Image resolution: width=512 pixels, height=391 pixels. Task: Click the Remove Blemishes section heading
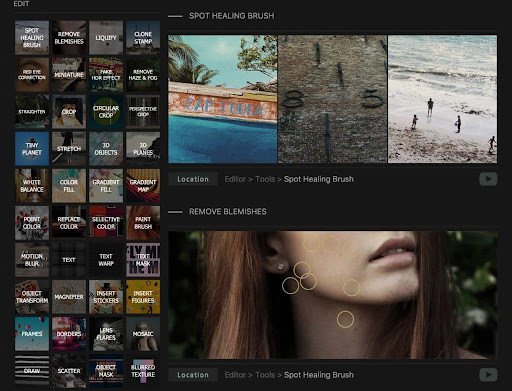pos(228,212)
